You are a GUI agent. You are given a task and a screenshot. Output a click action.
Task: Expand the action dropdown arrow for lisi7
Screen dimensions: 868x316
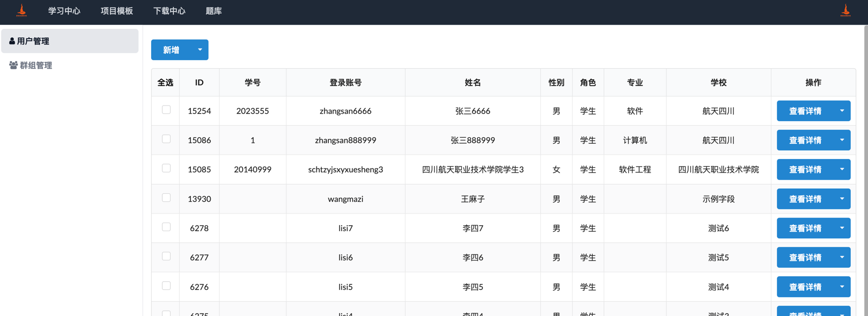coord(842,228)
